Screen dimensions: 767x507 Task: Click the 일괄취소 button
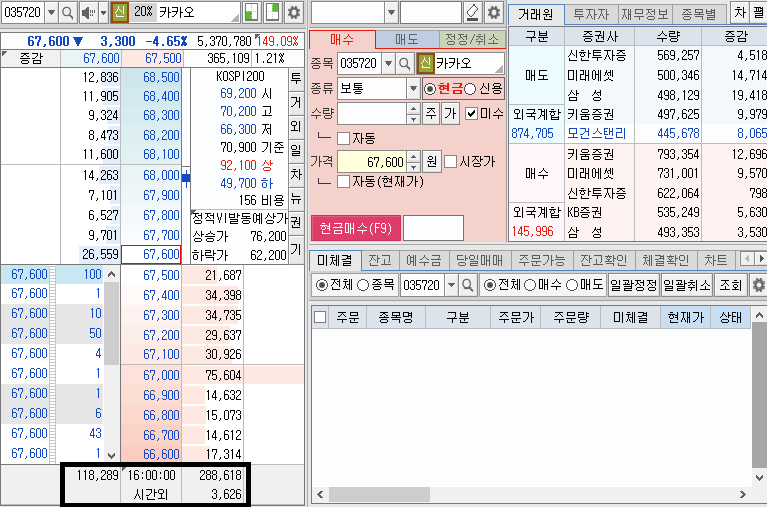point(687,285)
